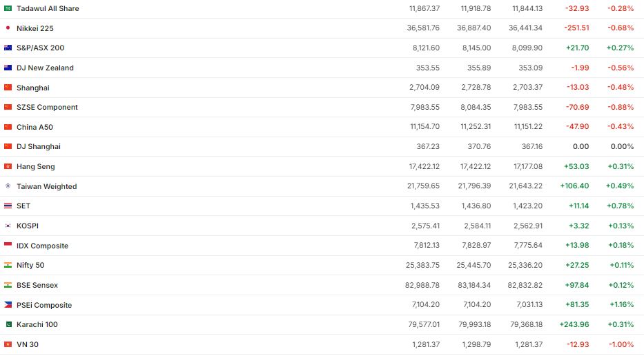The height and width of the screenshot is (356, 644).
Task: Click the Australia flag beside S&P/ASX 200
Action: click(8, 48)
